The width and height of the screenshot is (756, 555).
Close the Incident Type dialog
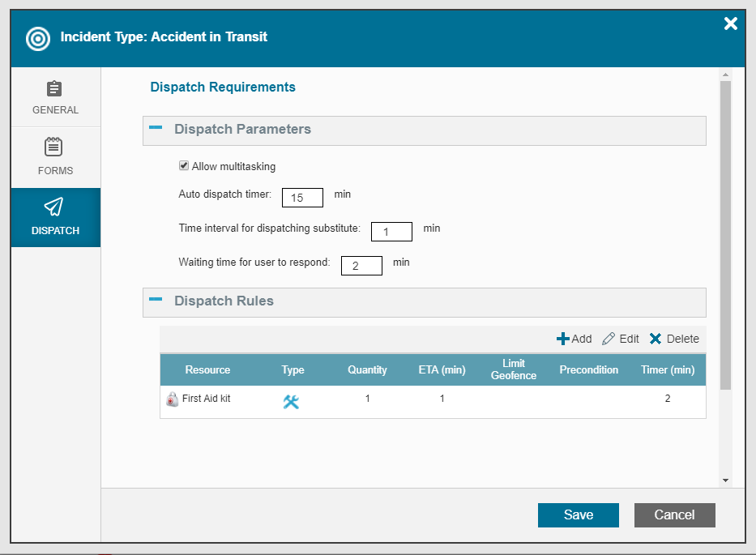pos(730,23)
